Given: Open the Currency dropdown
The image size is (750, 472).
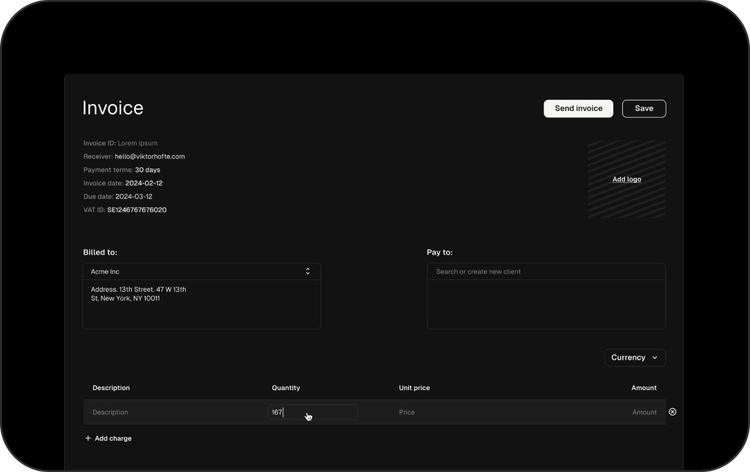Looking at the screenshot, I should click(x=634, y=357).
